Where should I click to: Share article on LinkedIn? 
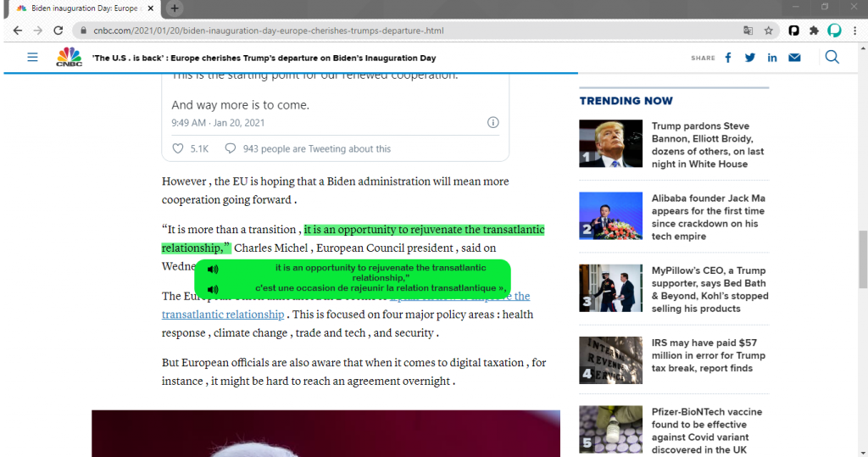point(772,58)
